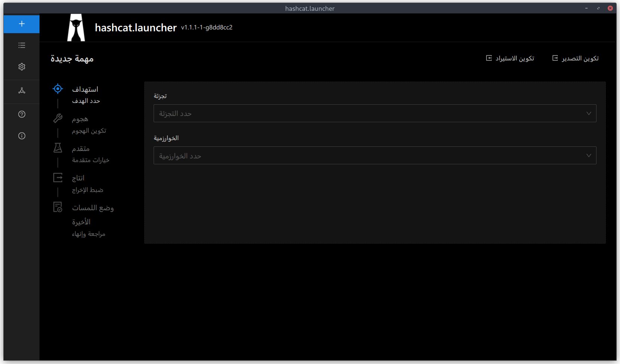This screenshot has width=620, height=364.
Task: Minimize the hashcat.launcher window
Action: tap(586, 8)
